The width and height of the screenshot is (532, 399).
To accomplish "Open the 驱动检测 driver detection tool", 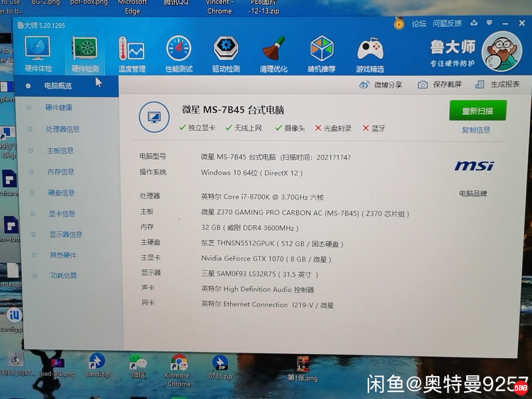I will point(226,54).
